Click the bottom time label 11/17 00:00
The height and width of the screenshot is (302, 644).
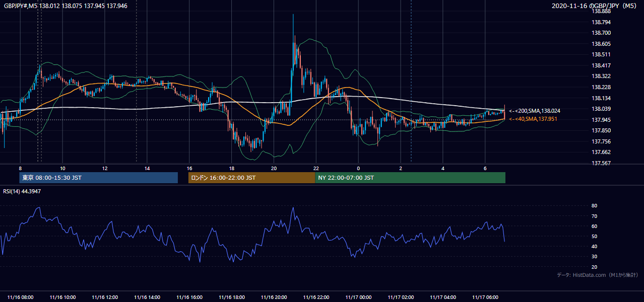point(359,297)
